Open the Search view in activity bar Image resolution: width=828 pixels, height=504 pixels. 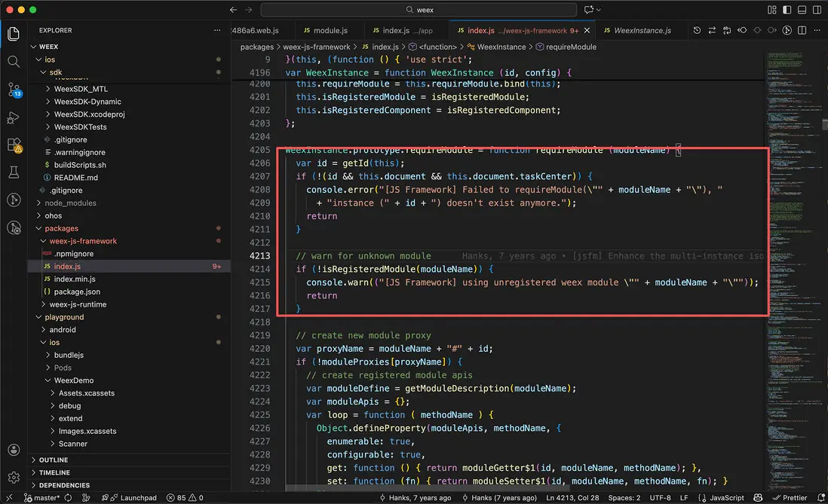point(14,62)
